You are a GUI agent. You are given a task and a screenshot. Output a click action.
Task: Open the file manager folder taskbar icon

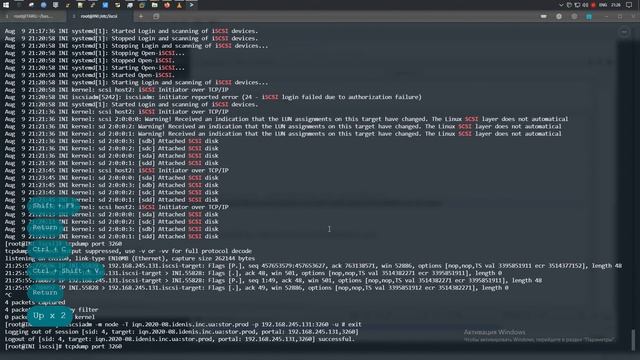click(x=155, y=5)
